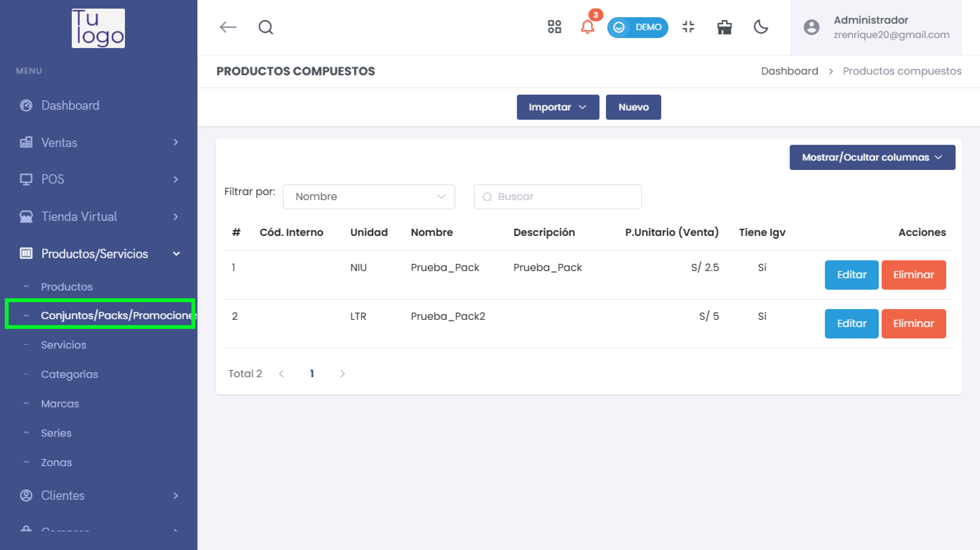Exit fullscreen with the collapse icon
The image size is (980, 550).
(x=688, y=27)
